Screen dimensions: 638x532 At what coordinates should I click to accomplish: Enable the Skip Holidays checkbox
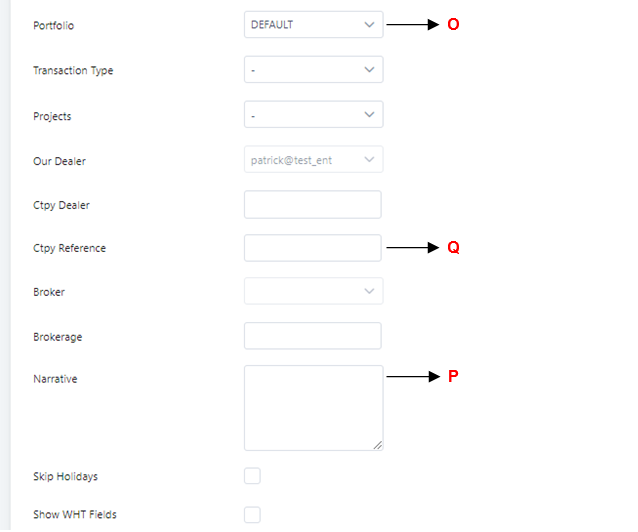(252, 476)
